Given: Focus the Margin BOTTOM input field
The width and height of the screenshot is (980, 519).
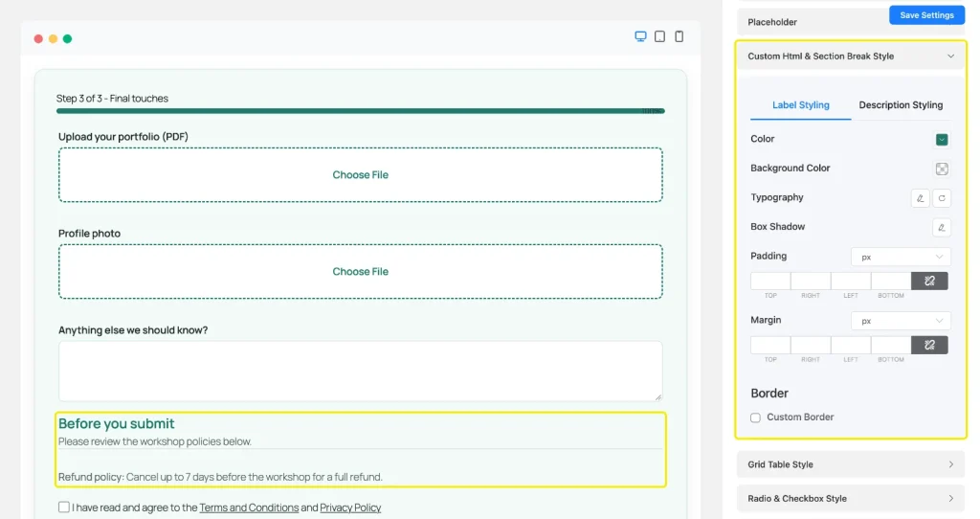Looking at the screenshot, I should pos(891,345).
